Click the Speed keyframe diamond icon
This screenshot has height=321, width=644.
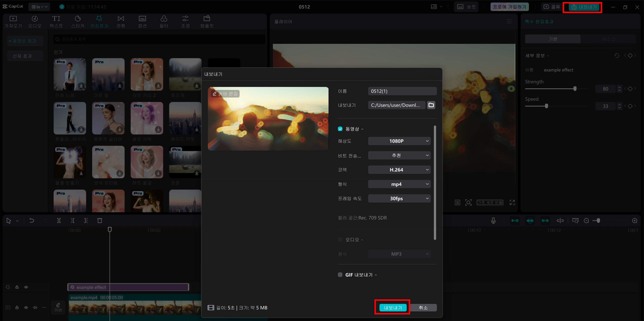[x=630, y=106]
